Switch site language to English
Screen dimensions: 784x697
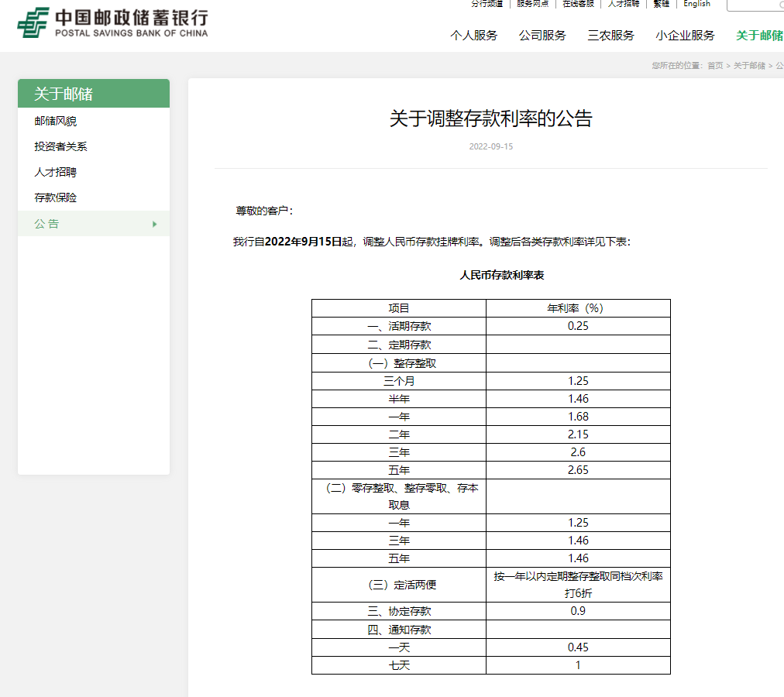[x=696, y=4]
